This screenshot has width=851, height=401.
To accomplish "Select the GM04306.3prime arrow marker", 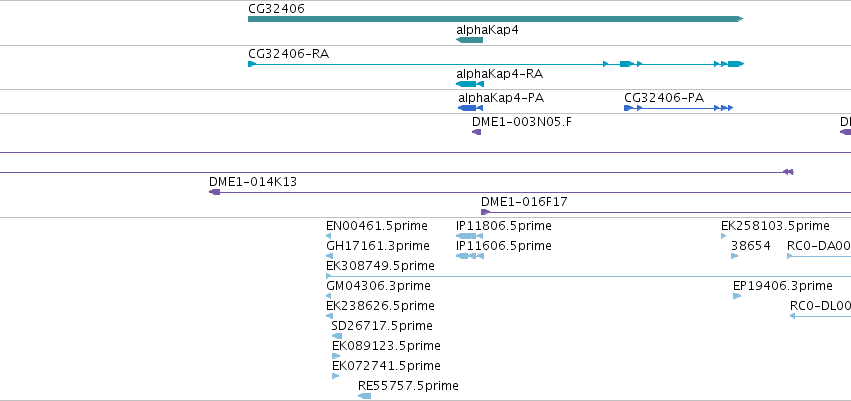I will 329,296.
